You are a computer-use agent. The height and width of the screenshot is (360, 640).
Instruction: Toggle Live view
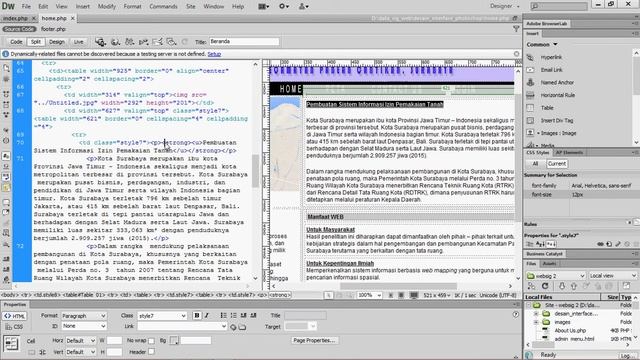pyautogui.click(x=78, y=42)
